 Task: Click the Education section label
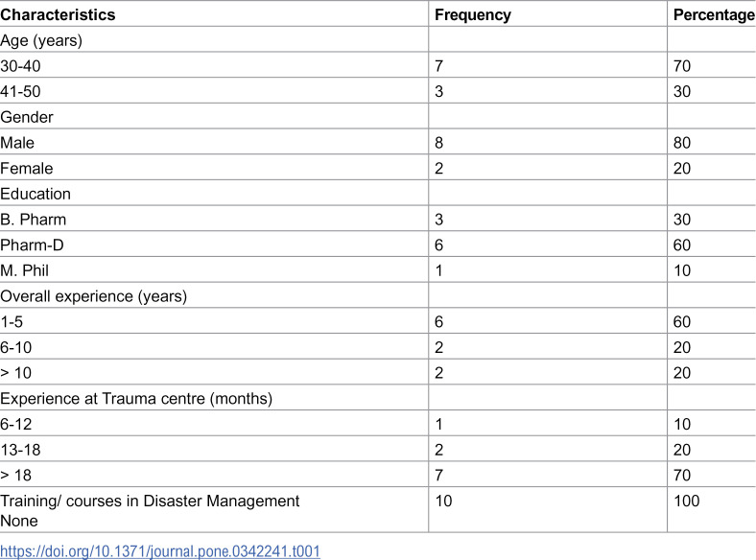click(35, 194)
